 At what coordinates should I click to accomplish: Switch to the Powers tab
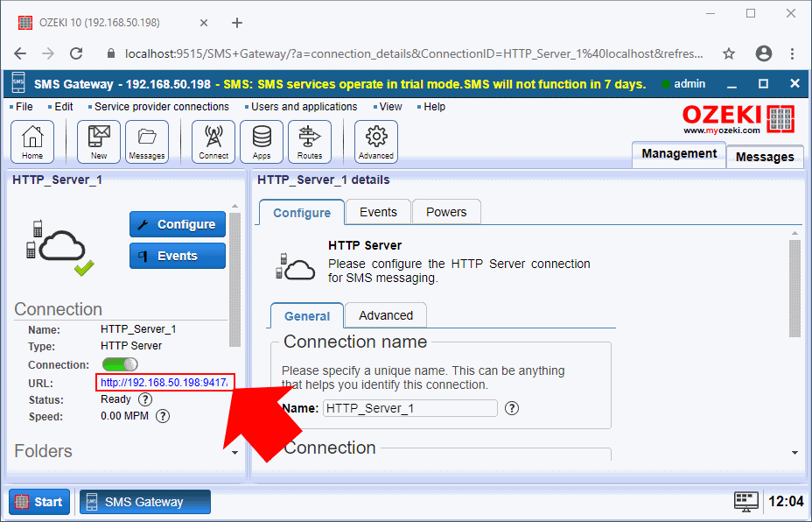(x=446, y=212)
